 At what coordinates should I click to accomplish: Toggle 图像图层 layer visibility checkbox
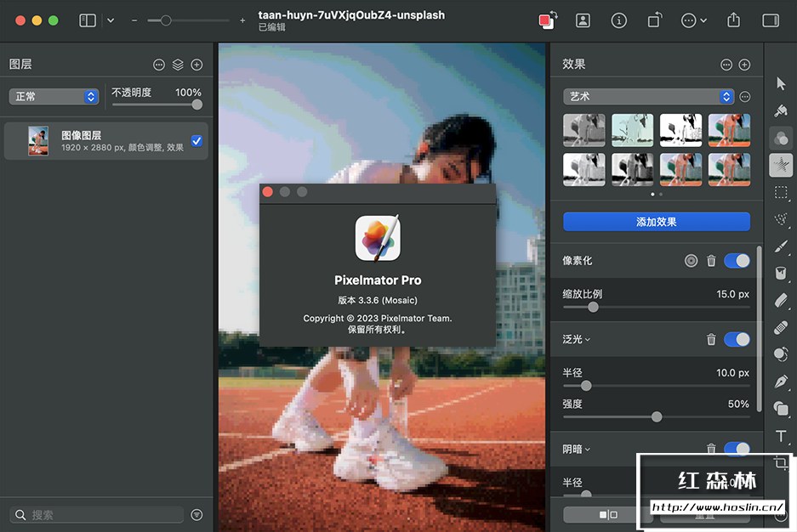pyautogui.click(x=196, y=141)
